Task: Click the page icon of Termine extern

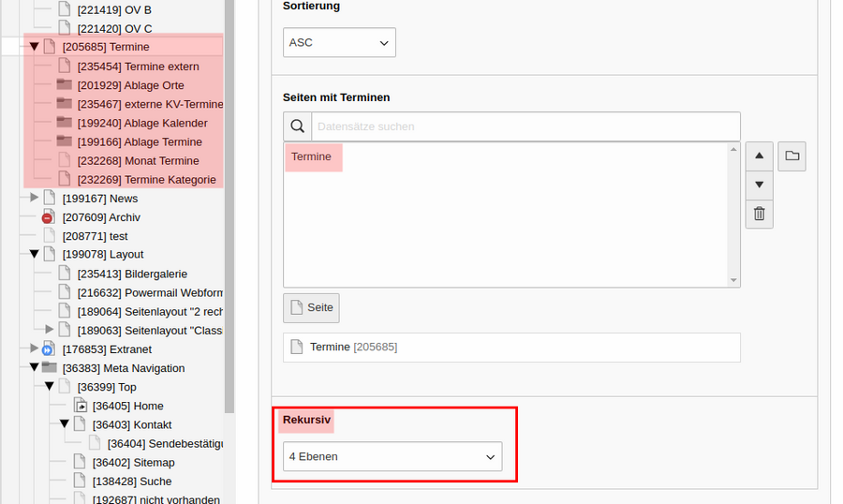Action: tap(65, 67)
